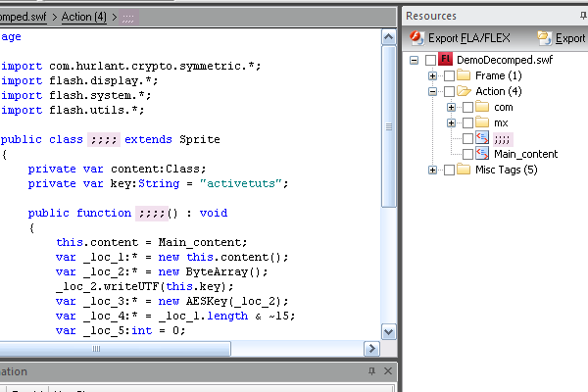The height and width of the screenshot is (392, 588).
Task: Select the Main_content script icon
Action: pos(482,154)
